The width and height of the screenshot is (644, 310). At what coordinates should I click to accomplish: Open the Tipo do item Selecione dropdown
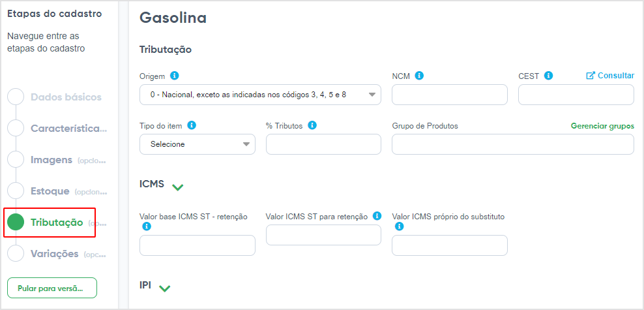[x=198, y=144]
